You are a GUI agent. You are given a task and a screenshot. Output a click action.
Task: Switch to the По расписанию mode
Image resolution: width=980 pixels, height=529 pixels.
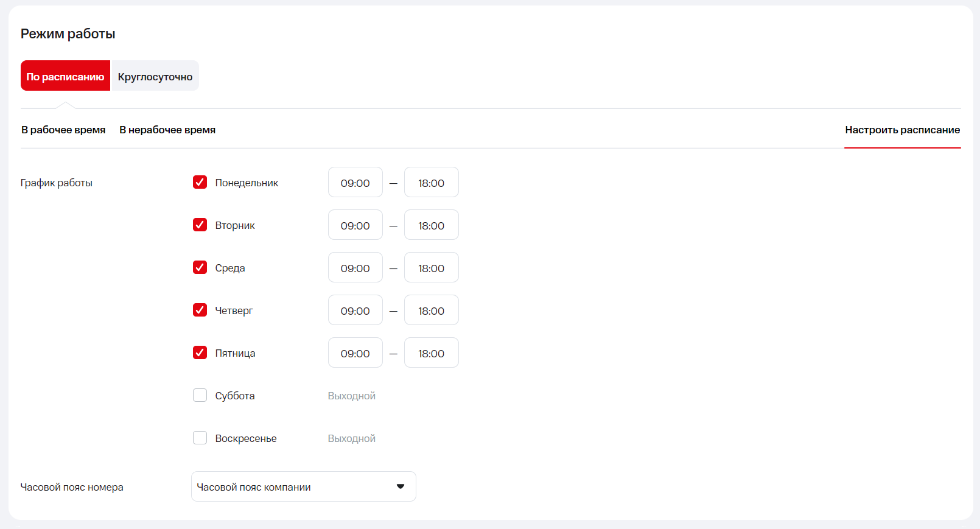coord(65,76)
